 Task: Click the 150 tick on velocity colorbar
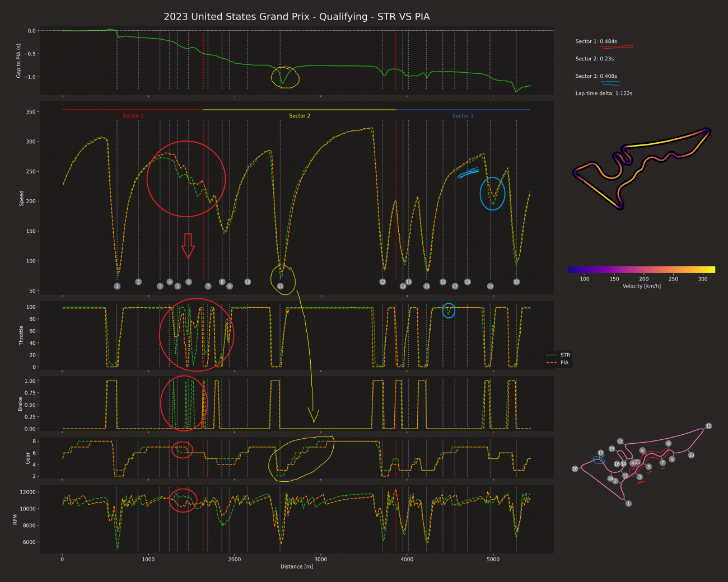tap(614, 279)
